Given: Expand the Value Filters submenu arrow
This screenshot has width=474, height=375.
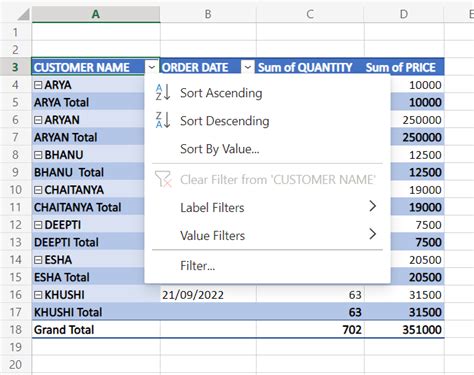Looking at the screenshot, I should click(373, 234).
